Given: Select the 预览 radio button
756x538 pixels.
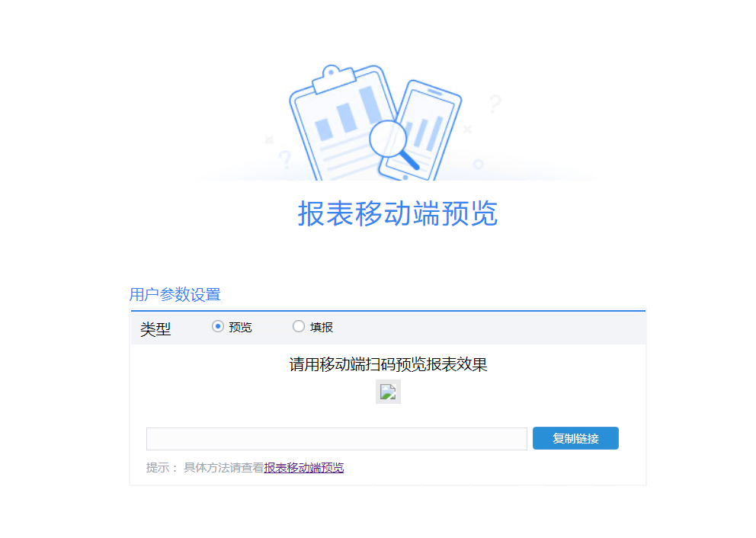Looking at the screenshot, I should (x=217, y=326).
